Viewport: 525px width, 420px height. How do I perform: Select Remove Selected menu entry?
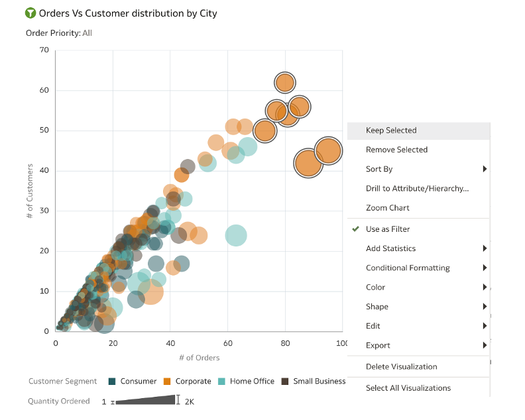396,150
